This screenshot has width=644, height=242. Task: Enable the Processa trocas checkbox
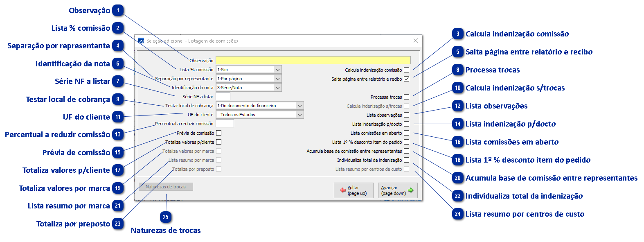(406, 97)
